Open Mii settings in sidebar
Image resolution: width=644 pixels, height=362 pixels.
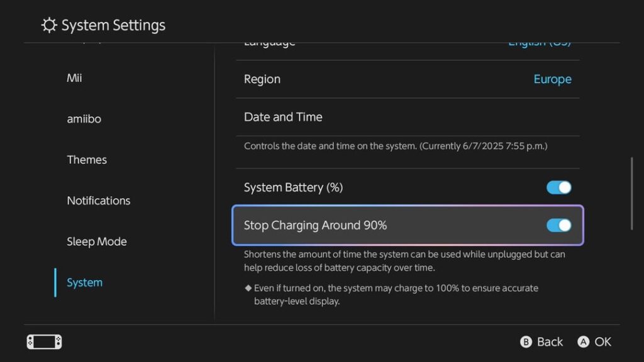74,77
